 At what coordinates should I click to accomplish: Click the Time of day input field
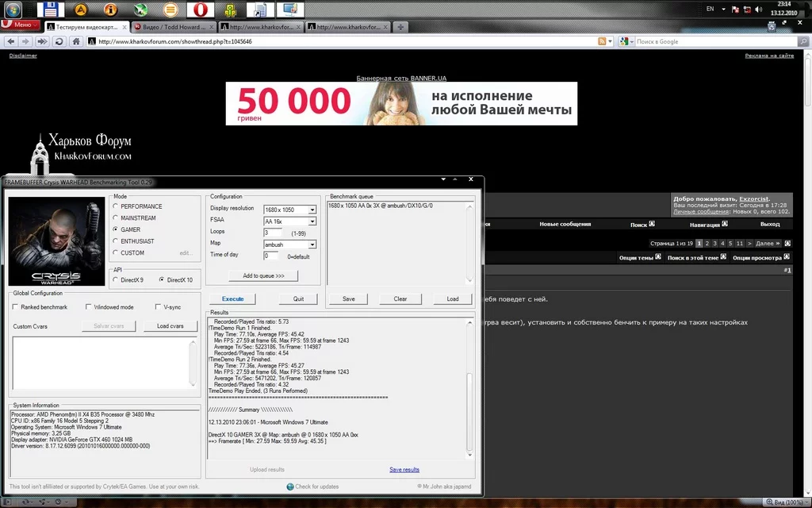pyautogui.click(x=271, y=256)
